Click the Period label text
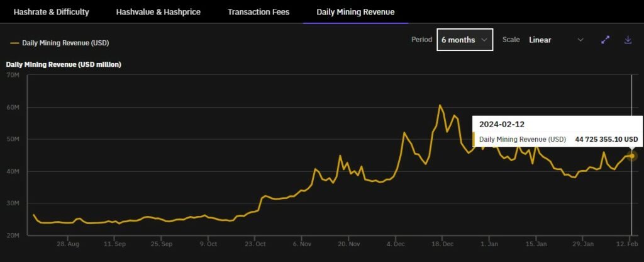Viewport: 644px width, 262px height. (x=422, y=40)
